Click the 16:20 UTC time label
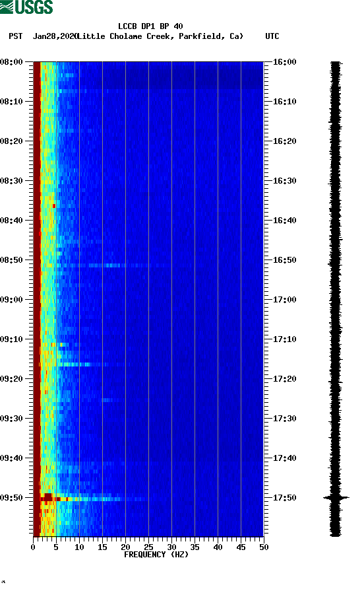The image size is (364, 589). (x=284, y=141)
